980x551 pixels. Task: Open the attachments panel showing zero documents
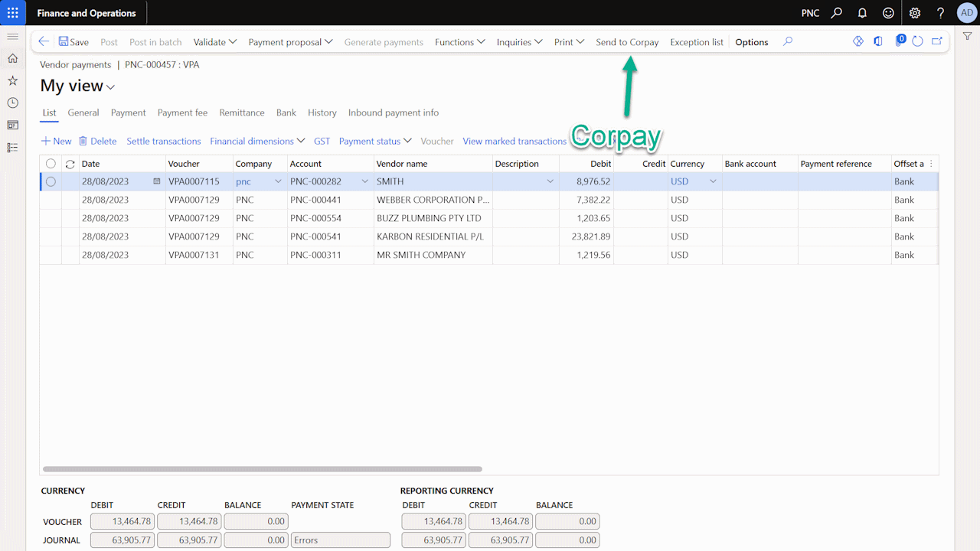900,41
